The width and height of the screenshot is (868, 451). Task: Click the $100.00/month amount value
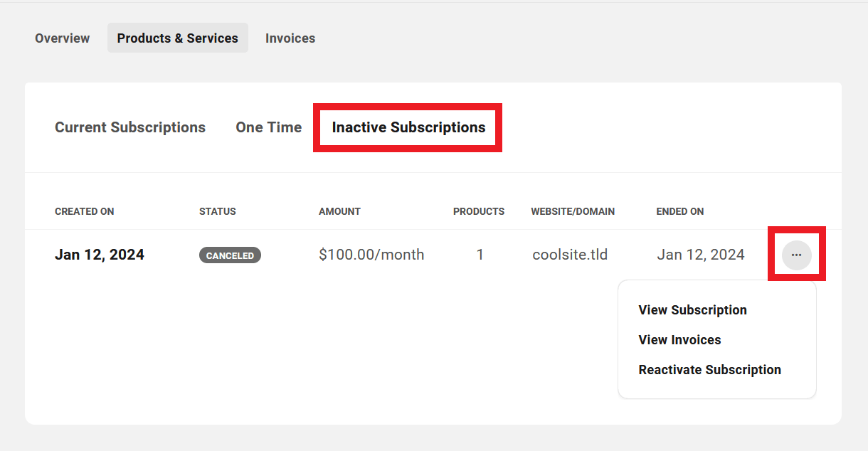tap(371, 254)
